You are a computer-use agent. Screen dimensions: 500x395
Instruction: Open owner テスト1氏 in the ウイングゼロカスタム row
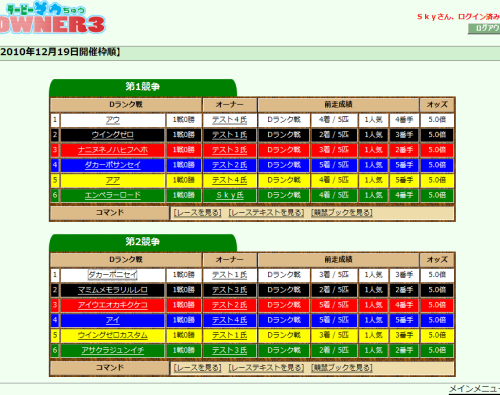click(230, 335)
